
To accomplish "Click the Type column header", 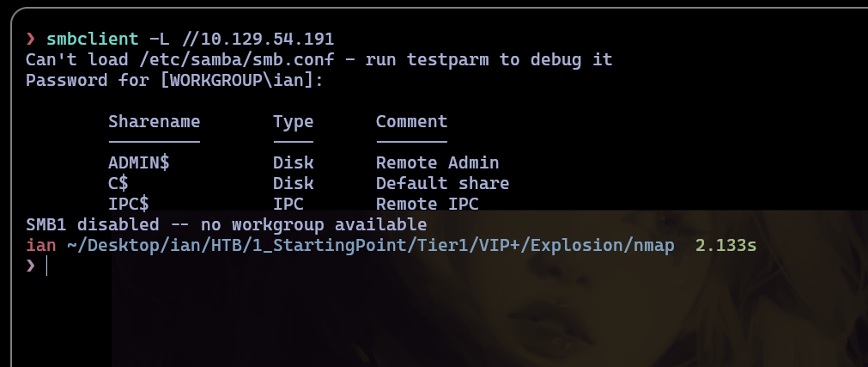I will pos(294,122).
